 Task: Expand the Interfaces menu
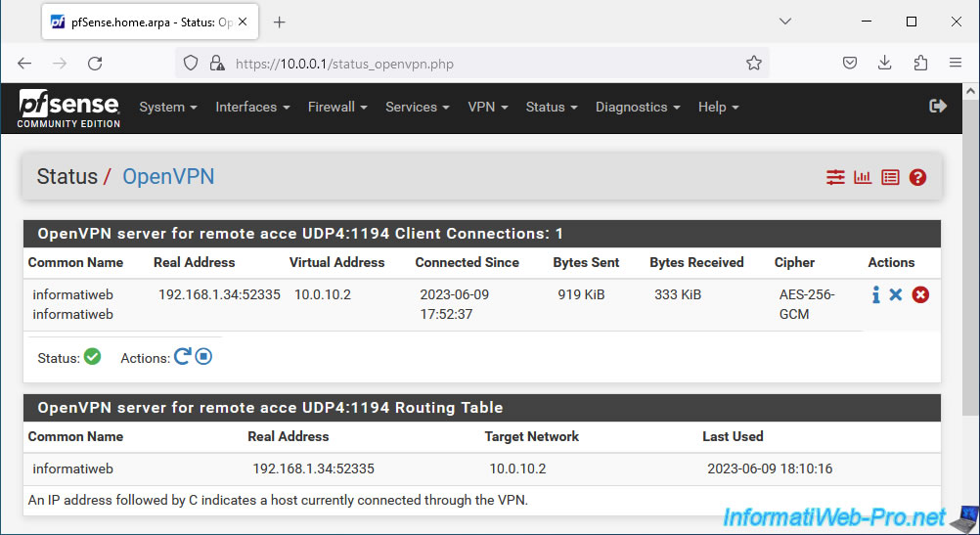(252, 107)
